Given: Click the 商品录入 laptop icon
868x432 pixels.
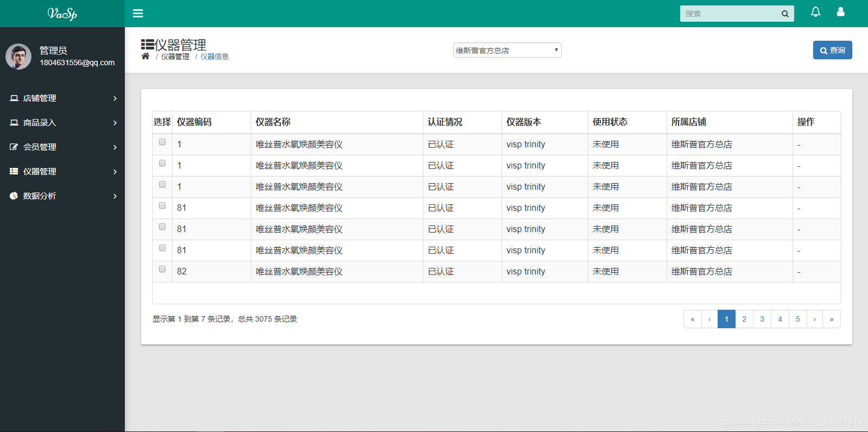Looking at the screenshot, I should 14,122.
